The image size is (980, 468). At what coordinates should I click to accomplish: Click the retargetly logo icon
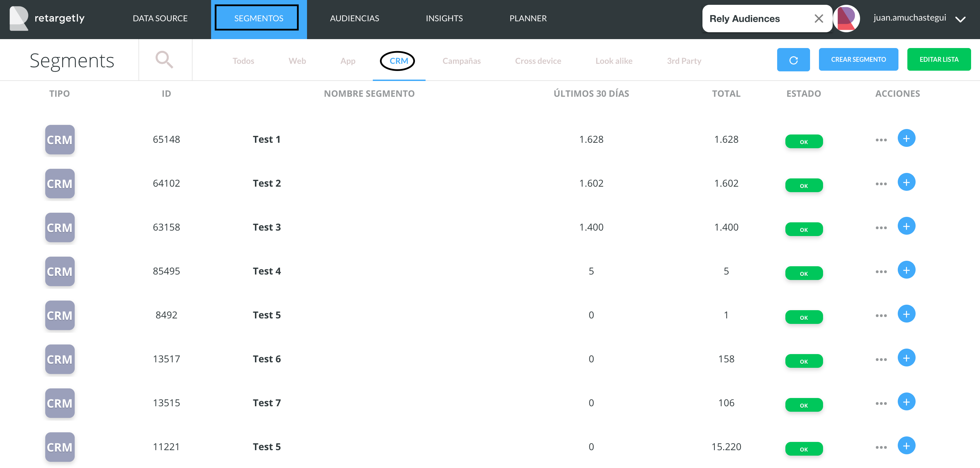tap(19, 18)
